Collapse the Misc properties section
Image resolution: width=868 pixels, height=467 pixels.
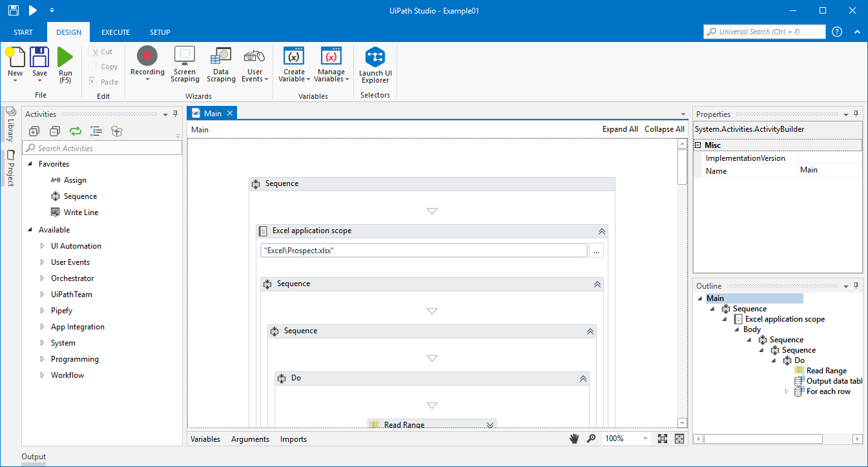click(x=699, y=145)
